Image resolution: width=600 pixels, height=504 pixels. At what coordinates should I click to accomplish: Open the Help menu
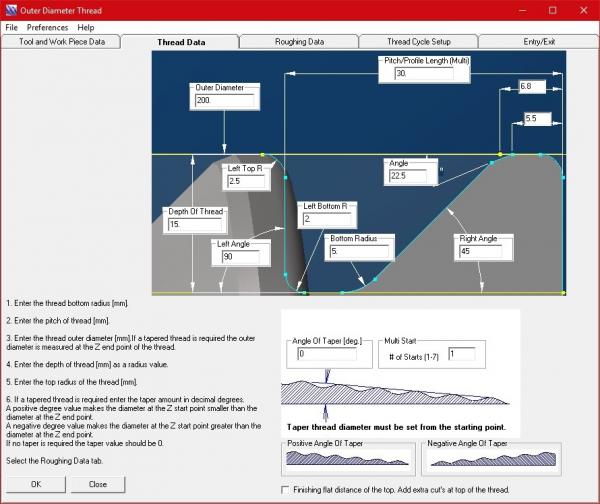[x=86, y=27]
